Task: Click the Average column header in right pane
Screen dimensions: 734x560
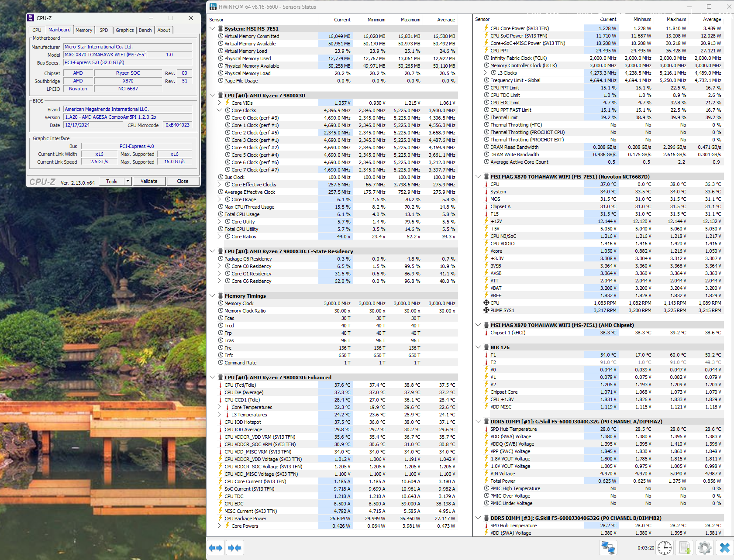Action: [x=706, y=19]
